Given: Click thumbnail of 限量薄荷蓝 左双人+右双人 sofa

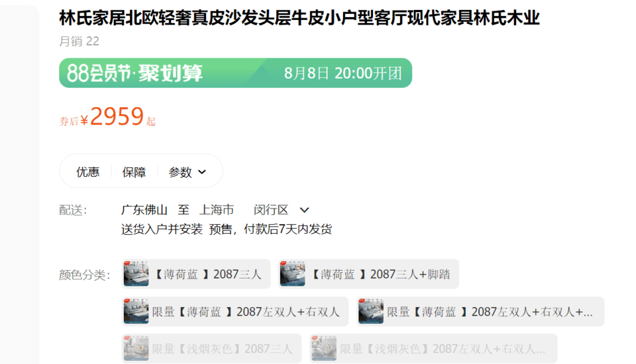Looking at the screenshot, I should click(136, 311).
